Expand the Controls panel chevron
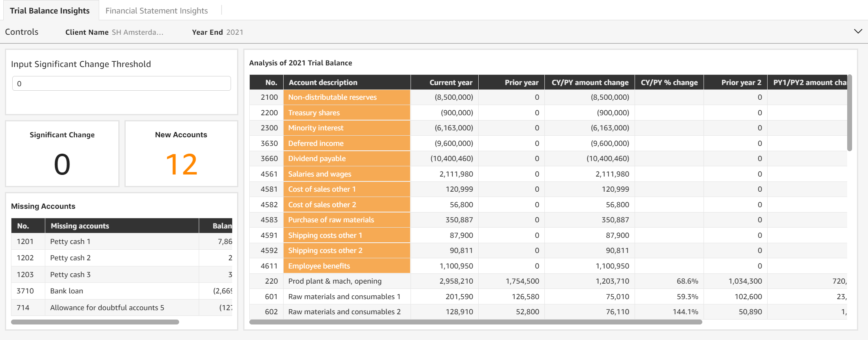Image resolution: width=868 pixels, height=340 pixels. 858,31
